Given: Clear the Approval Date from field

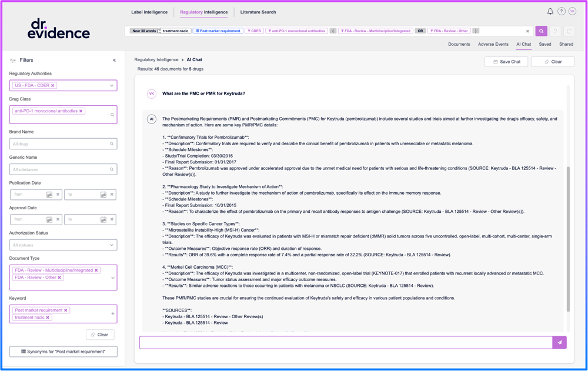Looking at the screenshot, I should pos(58,219).
